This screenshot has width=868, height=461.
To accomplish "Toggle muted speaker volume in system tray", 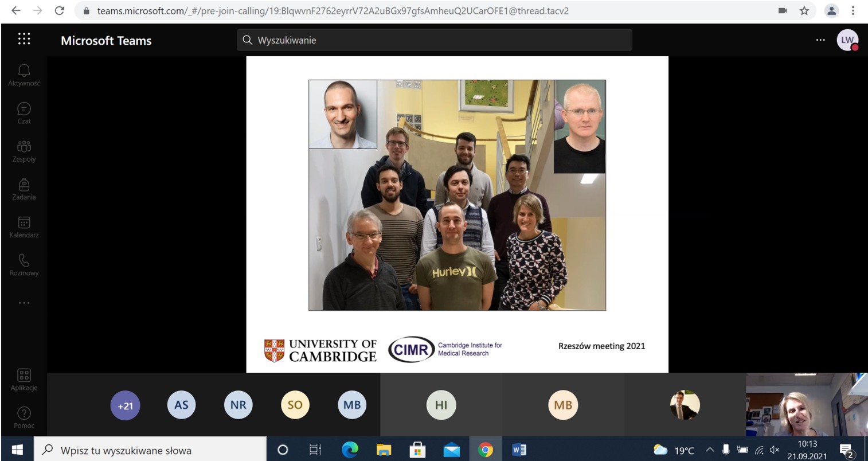I will tap(774, 450).
